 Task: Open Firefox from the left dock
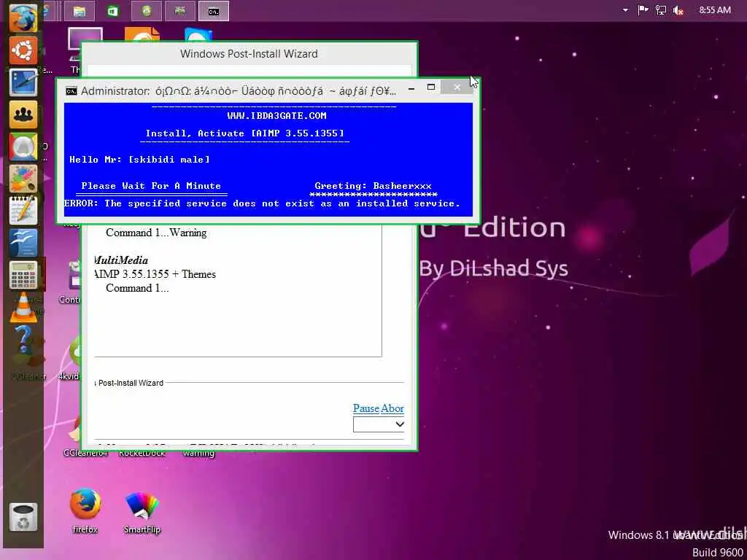coord(23,17)
